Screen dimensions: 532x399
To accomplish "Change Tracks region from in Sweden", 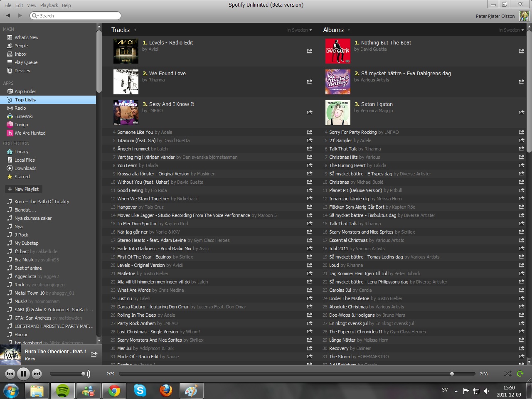I will point(299,30).
